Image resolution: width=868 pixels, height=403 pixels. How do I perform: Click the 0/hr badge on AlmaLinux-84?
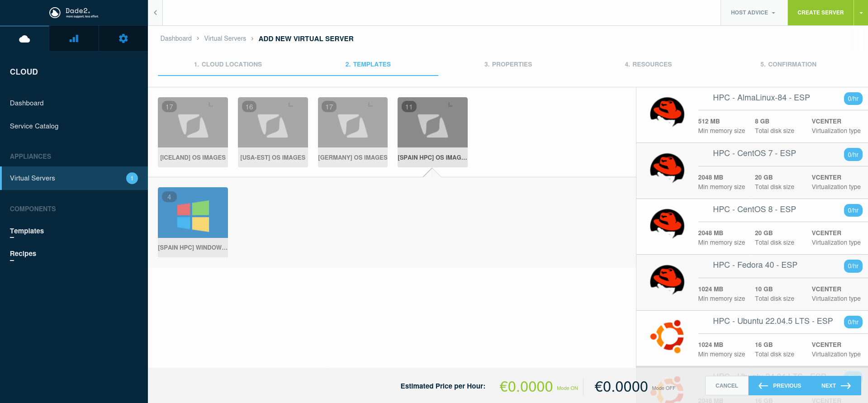point(853,99)
